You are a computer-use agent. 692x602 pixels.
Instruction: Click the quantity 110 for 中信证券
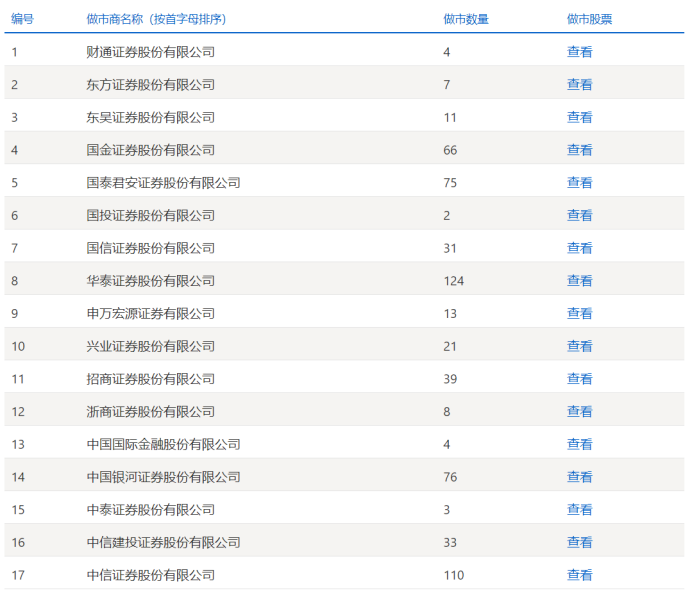pyautogui.click(x=454, y=575)
